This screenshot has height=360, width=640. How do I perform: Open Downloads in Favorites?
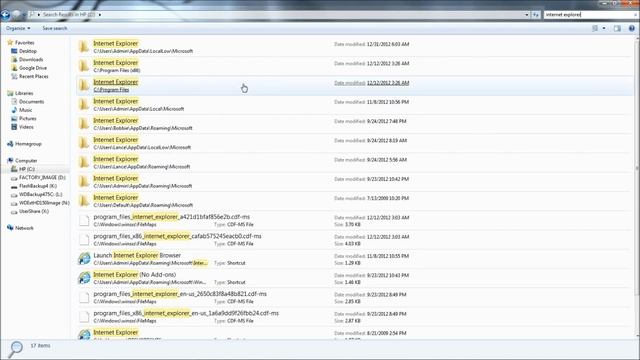tap(27, 60)
